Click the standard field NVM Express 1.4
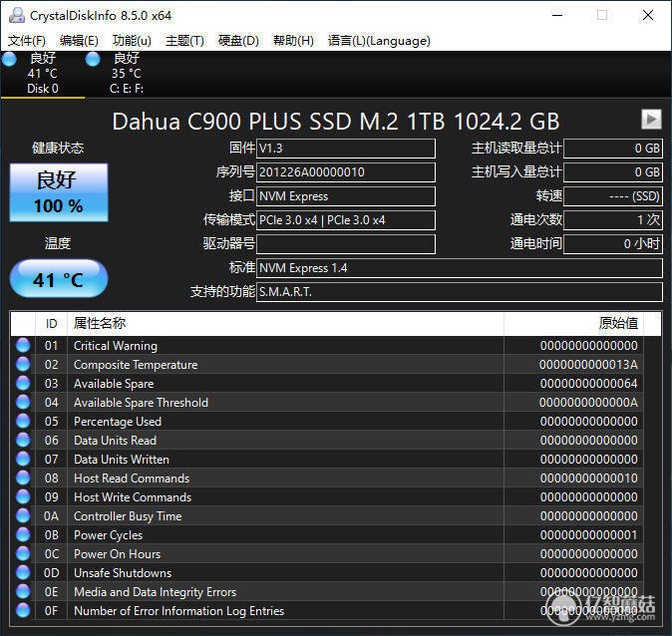This screenshot has width=672, height=636. [460, 268]
